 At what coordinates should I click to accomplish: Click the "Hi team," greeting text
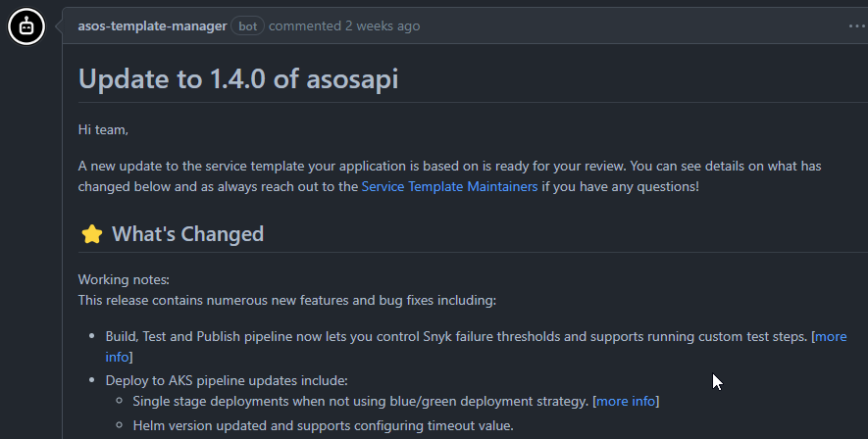click(x=103, y=130)
